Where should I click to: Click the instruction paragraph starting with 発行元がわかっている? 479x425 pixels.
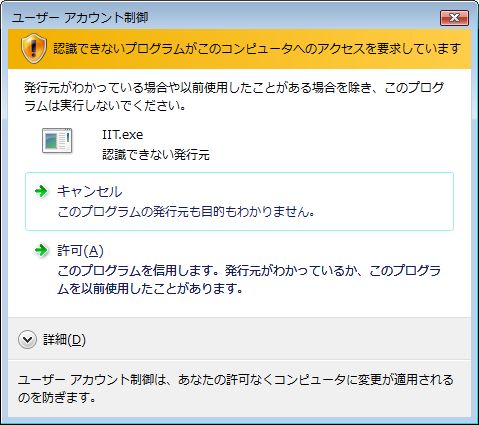(234, 97)
